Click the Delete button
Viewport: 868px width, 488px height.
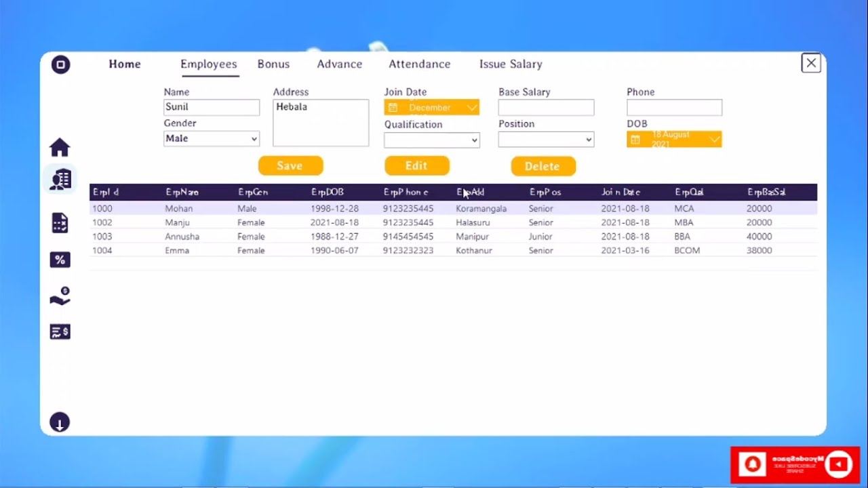(x=542, y=166)
